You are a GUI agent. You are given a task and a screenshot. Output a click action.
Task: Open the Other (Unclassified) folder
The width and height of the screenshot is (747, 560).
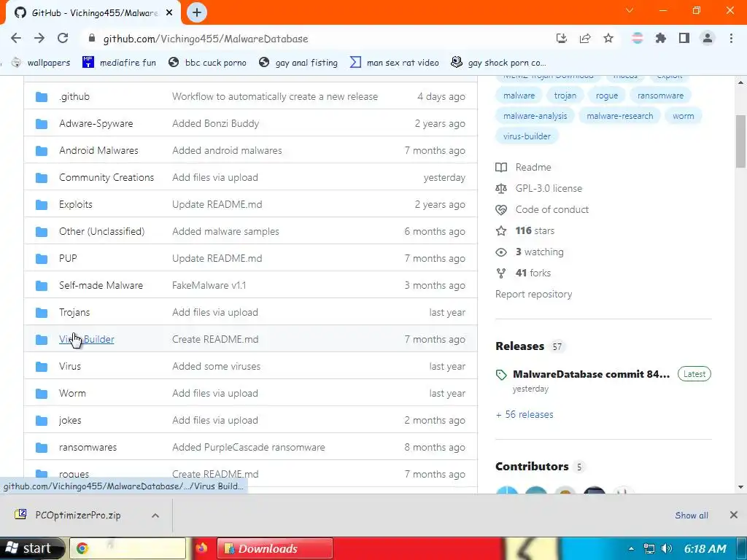pos(101,231)
